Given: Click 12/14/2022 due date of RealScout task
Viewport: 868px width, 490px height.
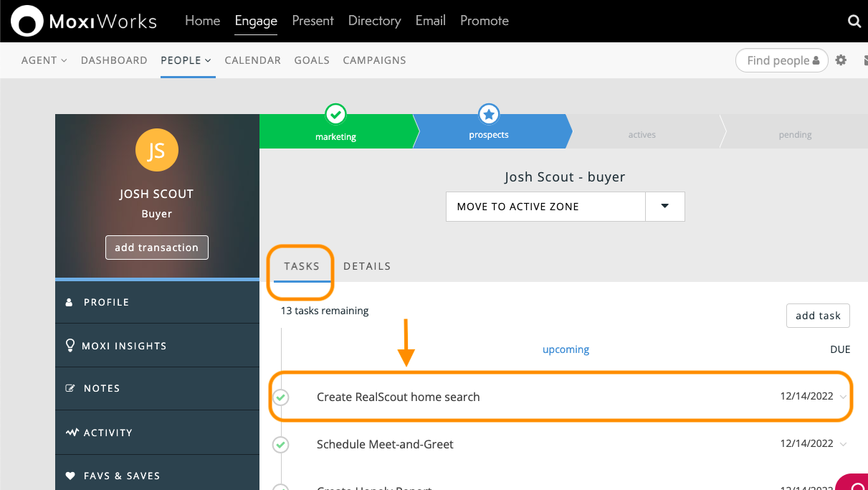Looking at the screenshot, I should [x=807, y=397].
